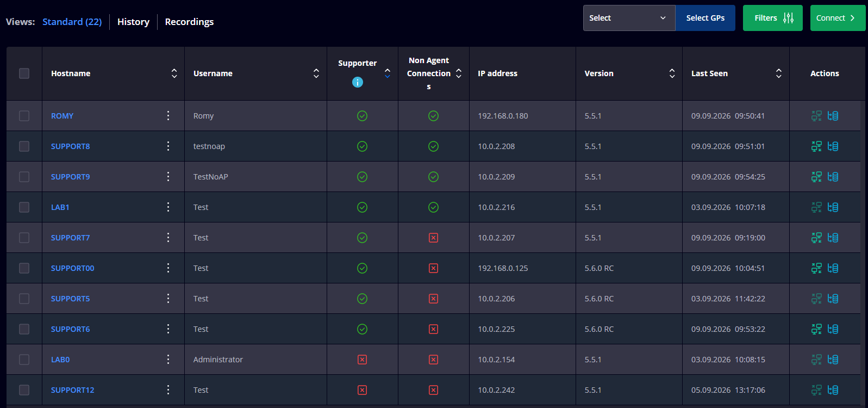Viewport: 868px width, 408px height.
Task: Click the IP address column header
Action: 497,73
